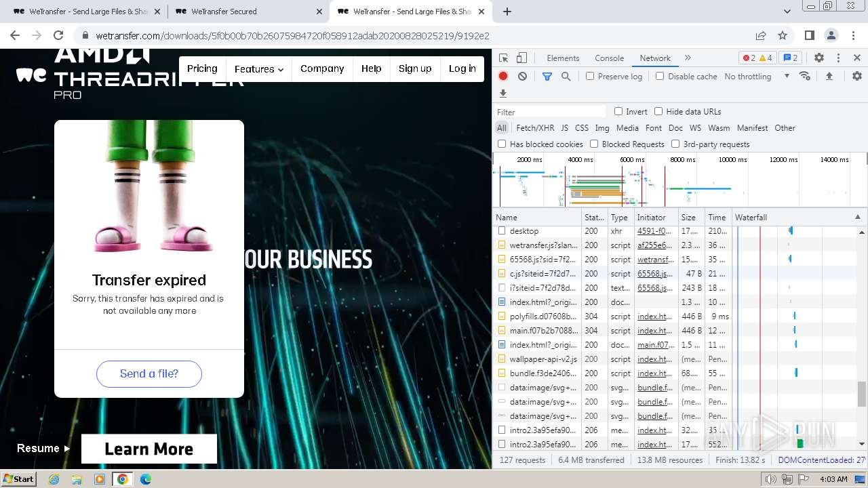
Task: Show the errors and warnings counter
Action: tap(757, 58)
